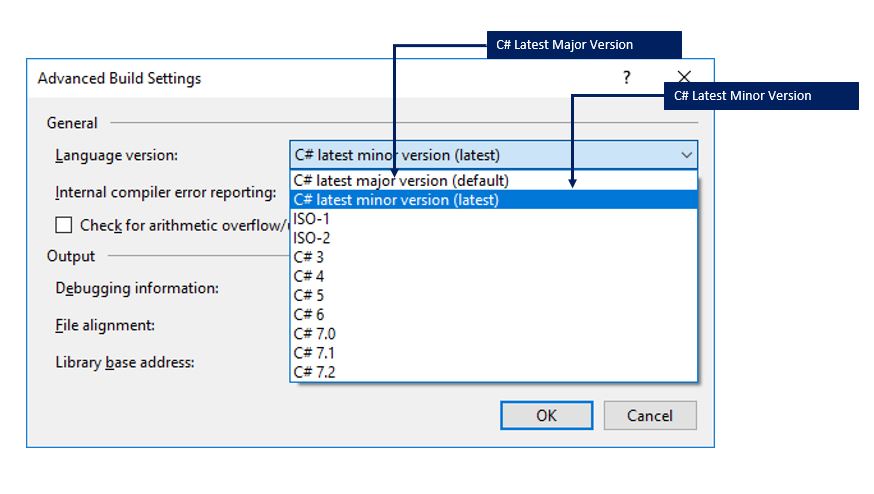Select C# latest major version (default)

(x=401, y=181)
